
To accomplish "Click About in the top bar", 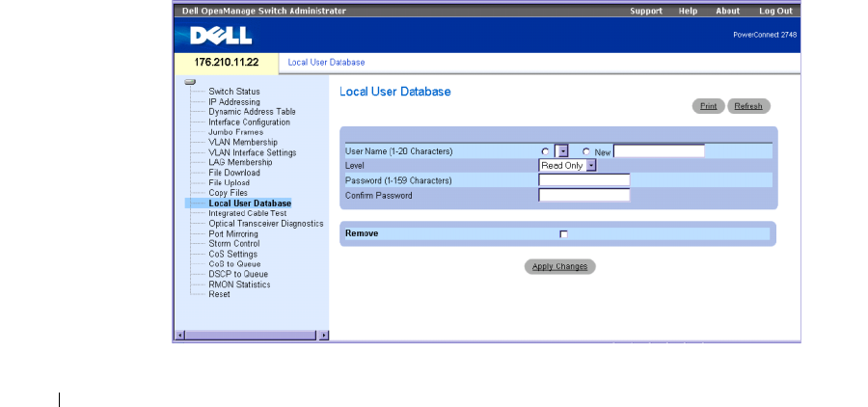I will tap(727, 11).
